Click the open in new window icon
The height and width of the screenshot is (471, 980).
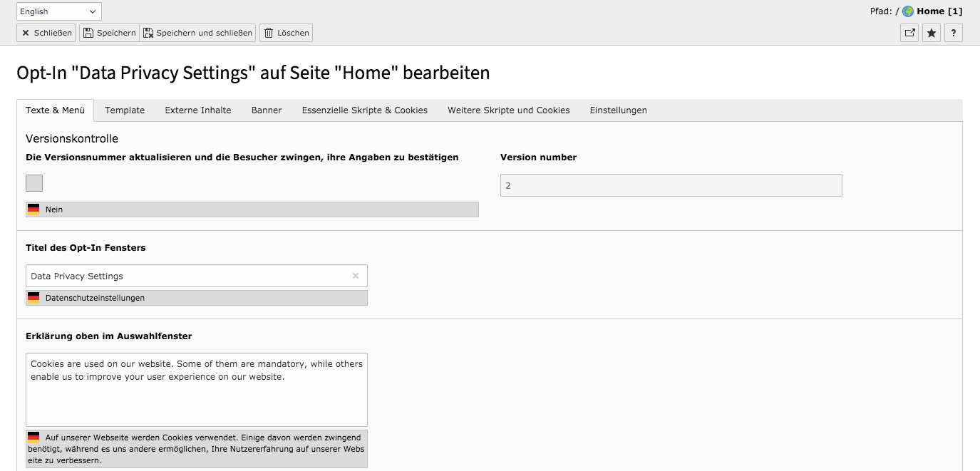click(909, 33)
